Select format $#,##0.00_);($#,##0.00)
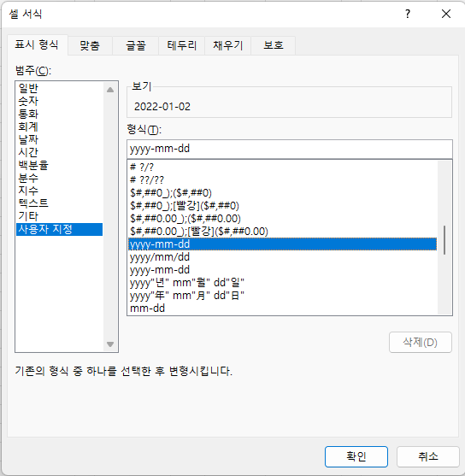Screen dimensions: 465x476 [282, 219]
